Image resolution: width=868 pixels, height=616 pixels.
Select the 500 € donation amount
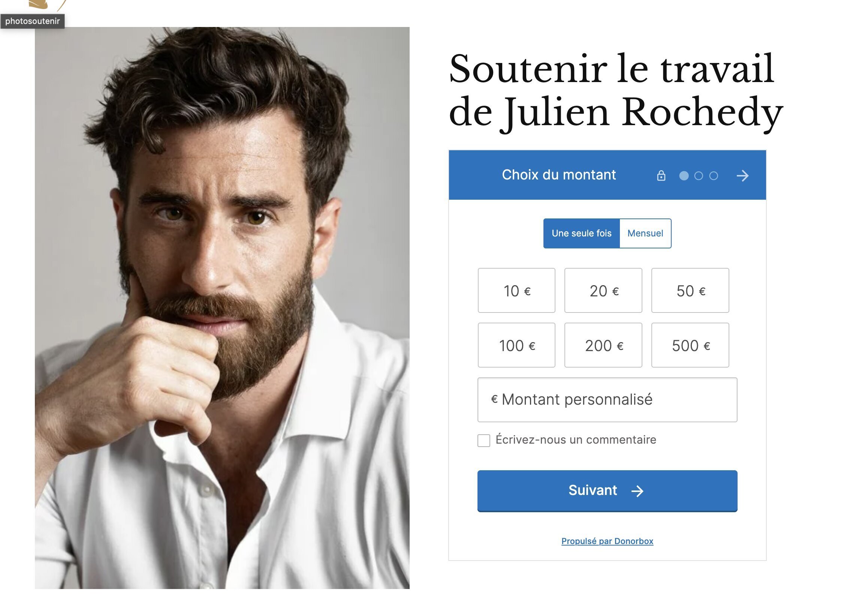pos(690,345)
